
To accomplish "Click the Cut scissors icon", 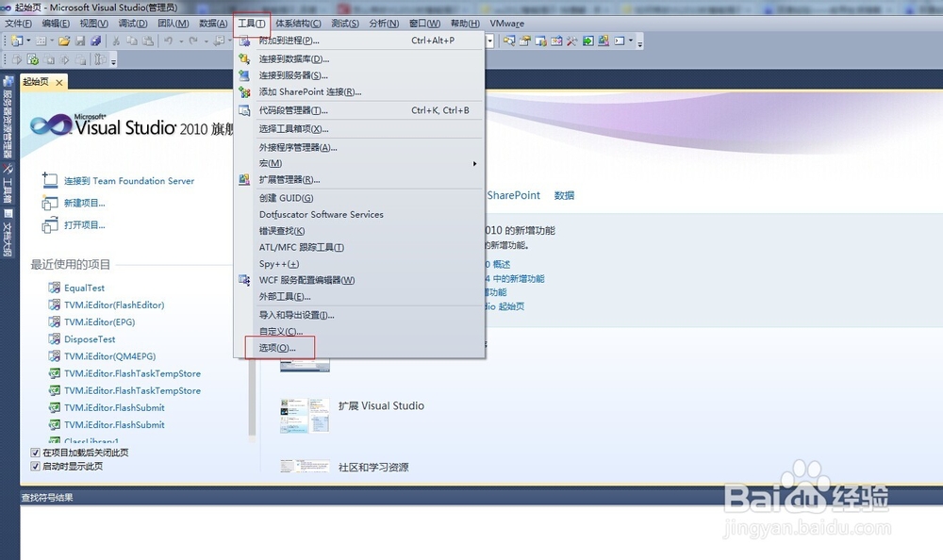I will click(116, 41).
